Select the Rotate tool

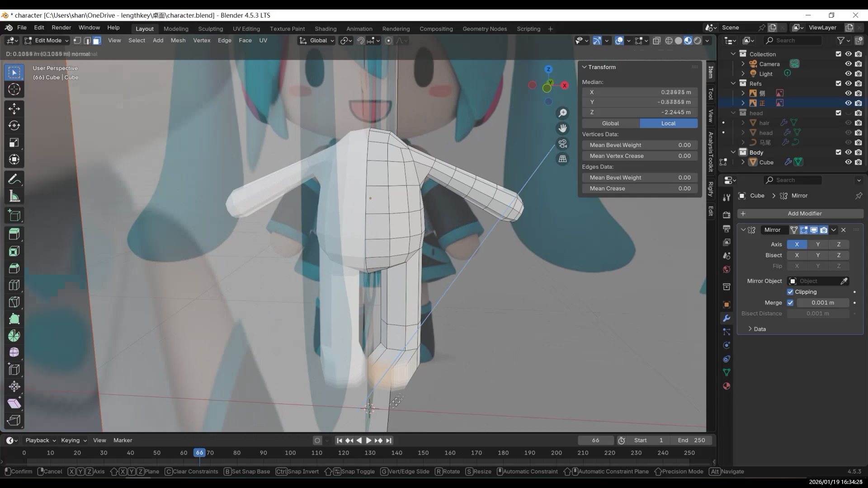pos(14,125)
